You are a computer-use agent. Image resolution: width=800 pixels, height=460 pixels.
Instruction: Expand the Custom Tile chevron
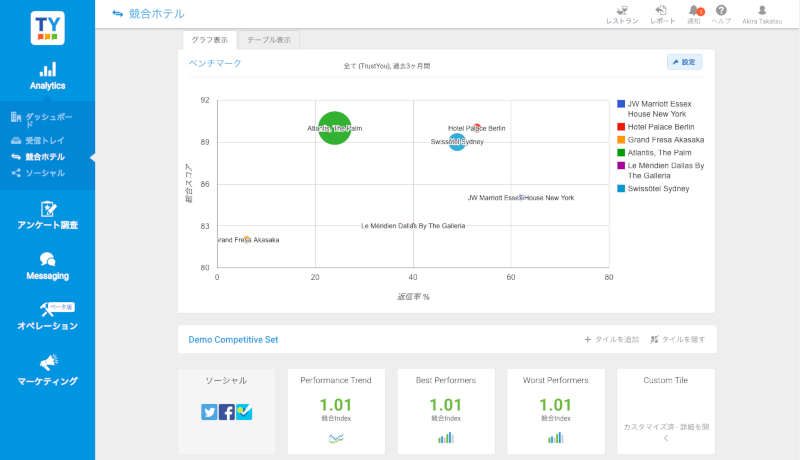[x=665, y=438]
